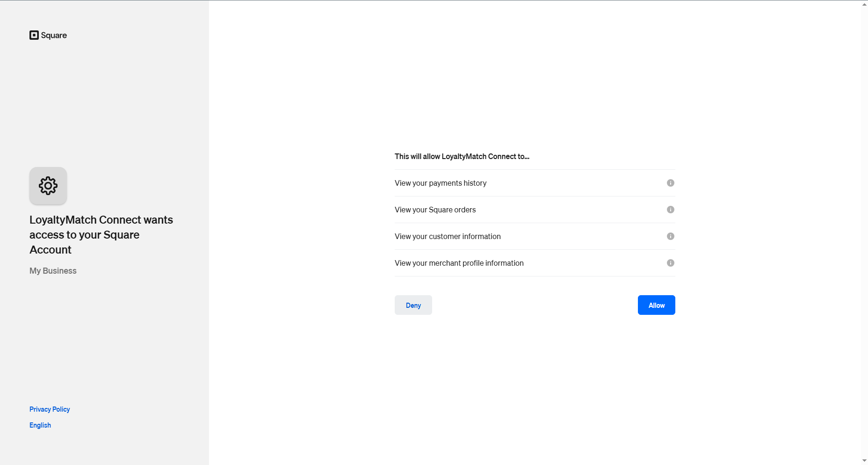The width and height of the screenshot is (868, 465).
Task: Click the 'My Business' account name
Action: 53,271
